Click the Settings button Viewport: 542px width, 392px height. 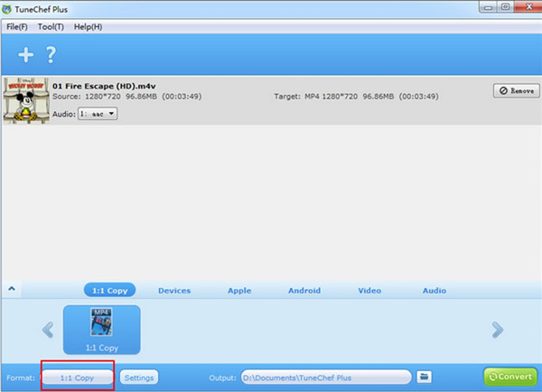click(x=139, y=378)
